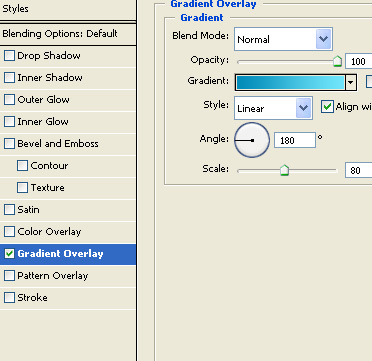
Task: Check the Bevel and Emboss box
Action: coord(9,144)
